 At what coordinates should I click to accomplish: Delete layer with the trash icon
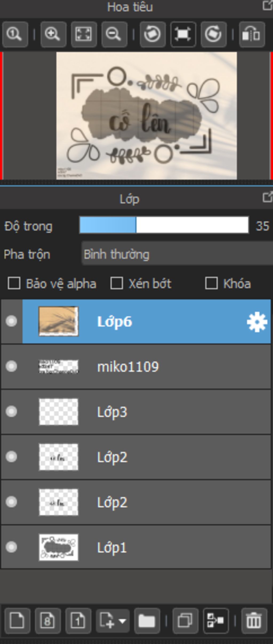[254, 621]
